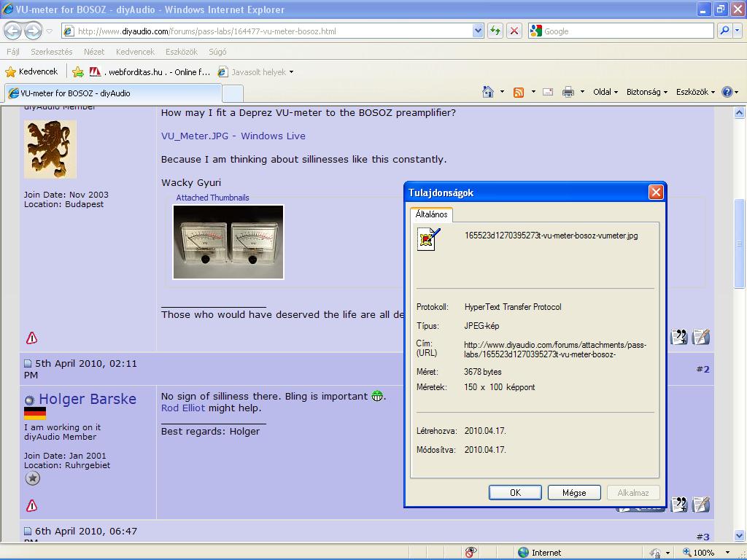Close the Tulajdonságok dialog with red X

coord(656,192)
